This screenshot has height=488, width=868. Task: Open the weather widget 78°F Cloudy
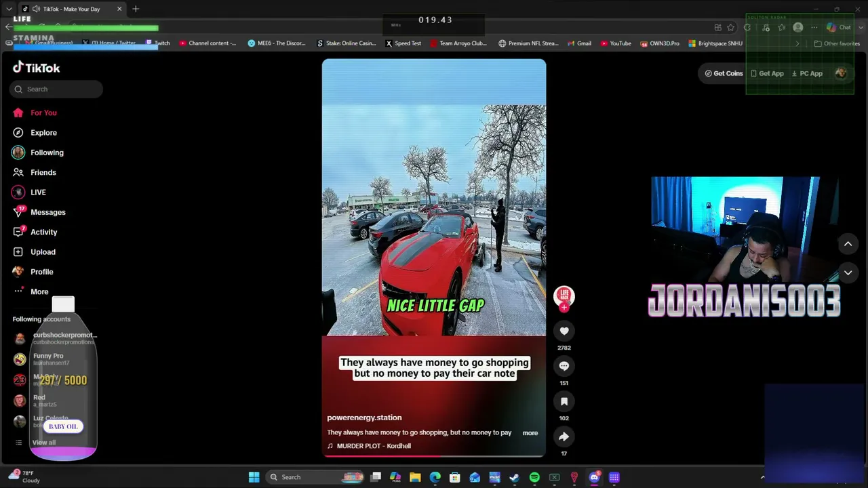pyautogui.click(x=24, y=476)
